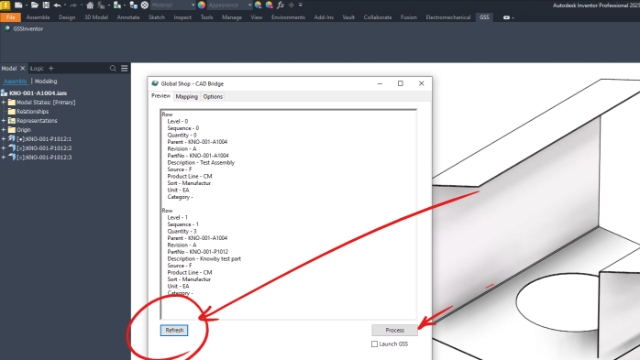The width and height of the screenshot is (640, 360).
Task: Expand the Model States node
Action: pyautogui.click(x=4, y=102)
